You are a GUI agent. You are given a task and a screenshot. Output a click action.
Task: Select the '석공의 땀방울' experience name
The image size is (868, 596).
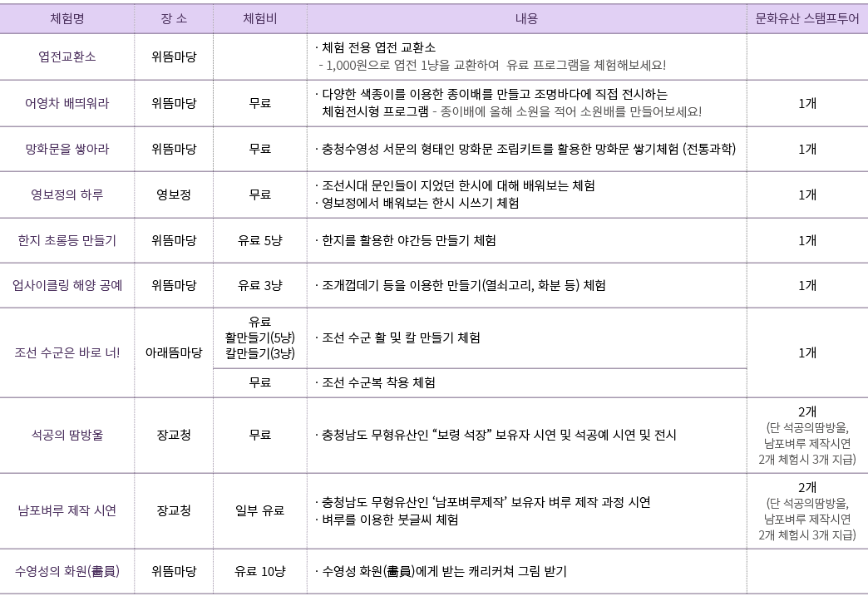67,435
